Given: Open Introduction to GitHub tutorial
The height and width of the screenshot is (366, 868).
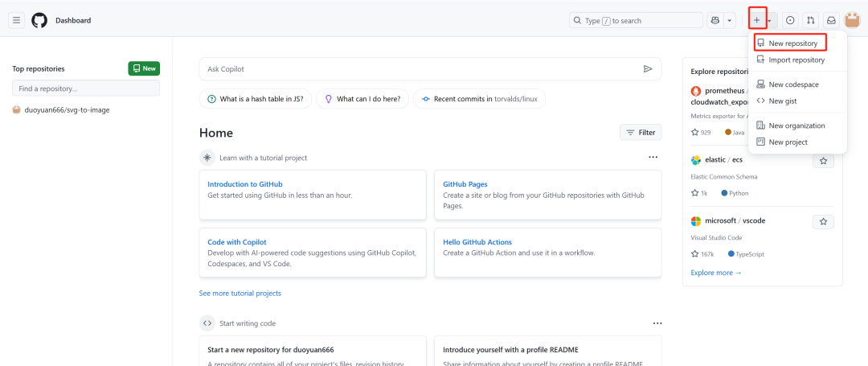Looking at the screenshot, I should (245, 184).
